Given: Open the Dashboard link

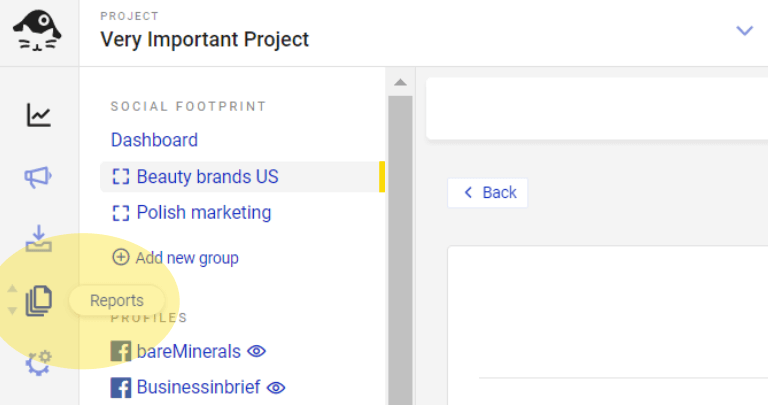Looking at the screenshot, I should (154, 140).
